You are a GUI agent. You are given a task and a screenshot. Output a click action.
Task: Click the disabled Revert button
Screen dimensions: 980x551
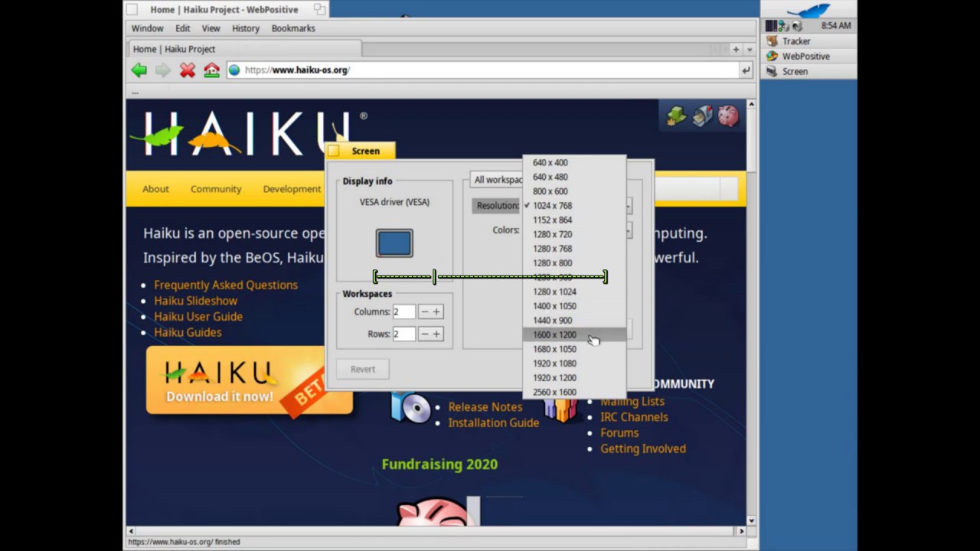click(363, 369)
